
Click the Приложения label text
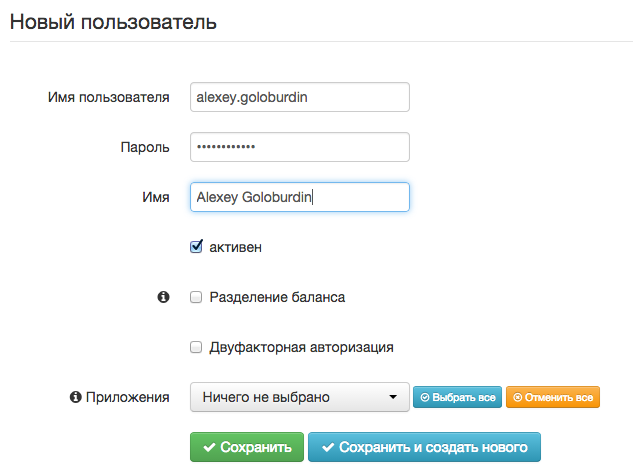point(127,397)
